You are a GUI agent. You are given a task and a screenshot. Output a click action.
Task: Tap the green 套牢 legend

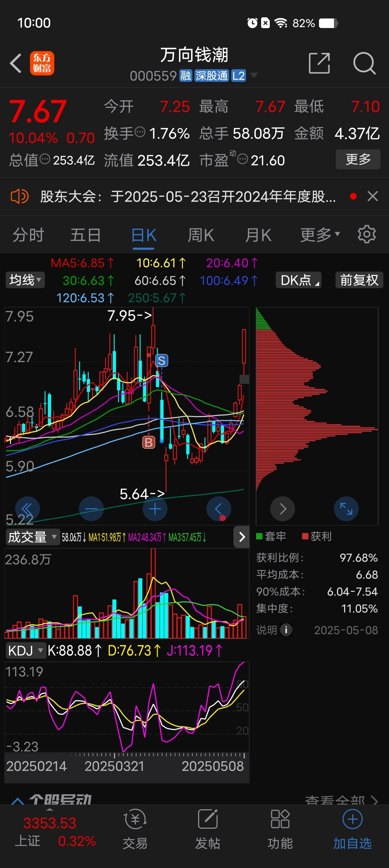click(x=271, y=536)
